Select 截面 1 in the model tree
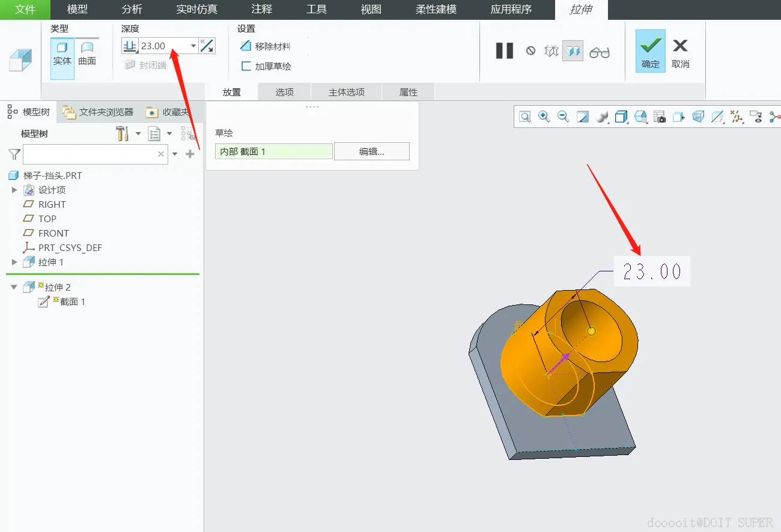This screenshot has width=781, height=532. point(62,301)
